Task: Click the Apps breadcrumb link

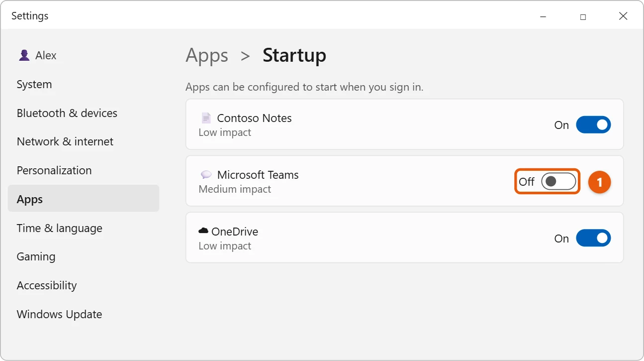Action: (x=207, y=56)
